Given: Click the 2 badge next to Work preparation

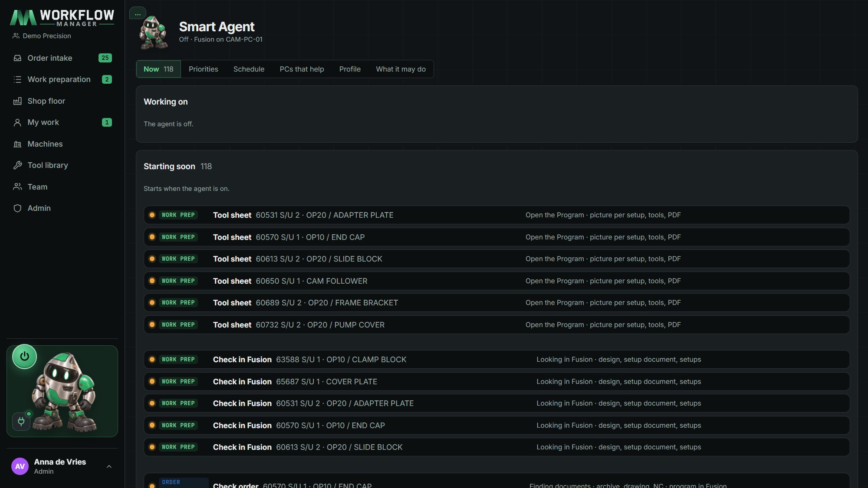Looking at the screenshot, I should point(107,79).
